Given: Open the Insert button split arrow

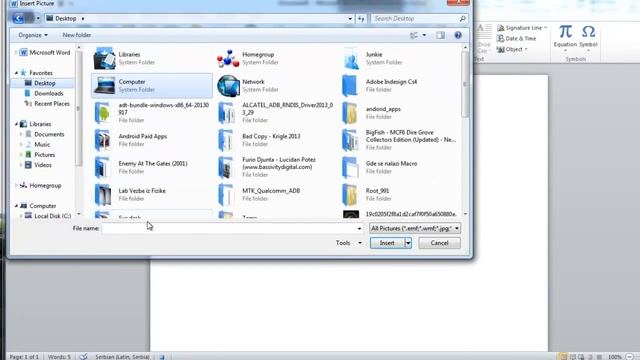Looking at the screenshot, I should point(408,243).
